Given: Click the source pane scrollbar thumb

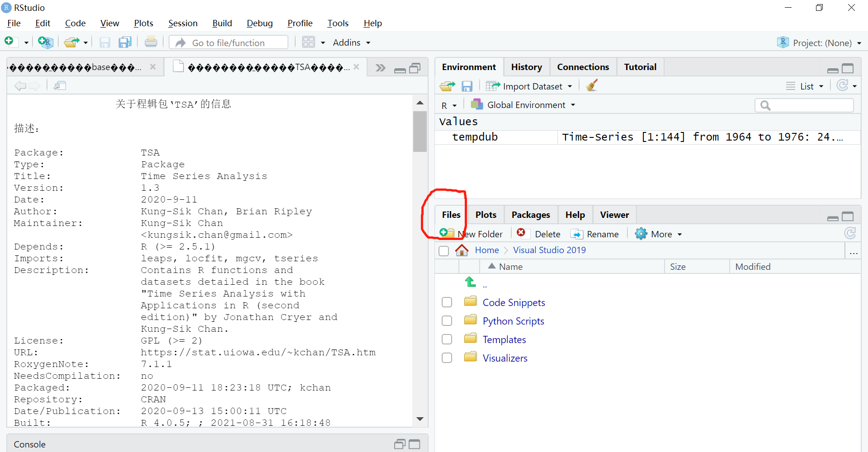Looking at the screenshot, I should click(x=420, y=131).
